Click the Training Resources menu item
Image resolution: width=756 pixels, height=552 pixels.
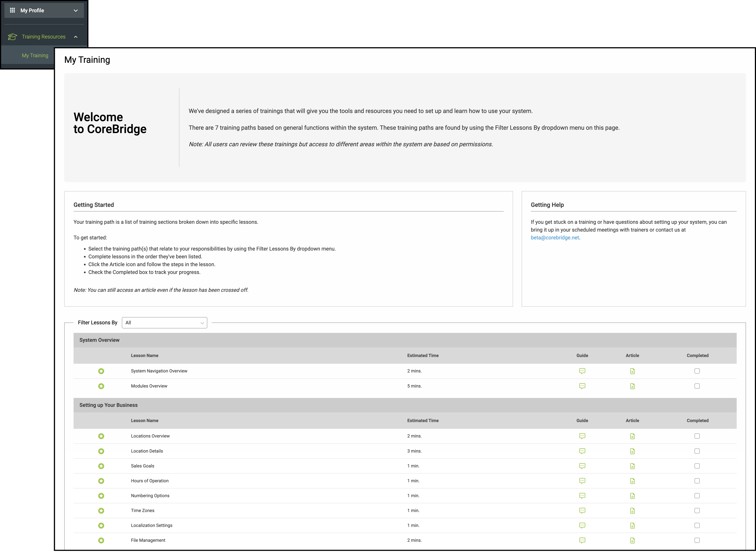pos(44,37)
